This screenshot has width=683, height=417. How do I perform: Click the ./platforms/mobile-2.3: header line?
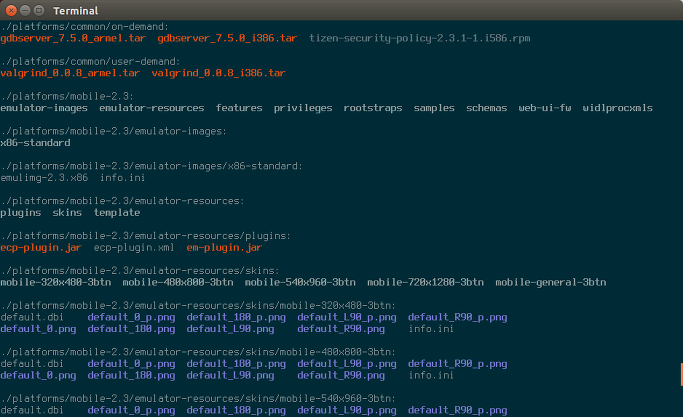point(67,96)
